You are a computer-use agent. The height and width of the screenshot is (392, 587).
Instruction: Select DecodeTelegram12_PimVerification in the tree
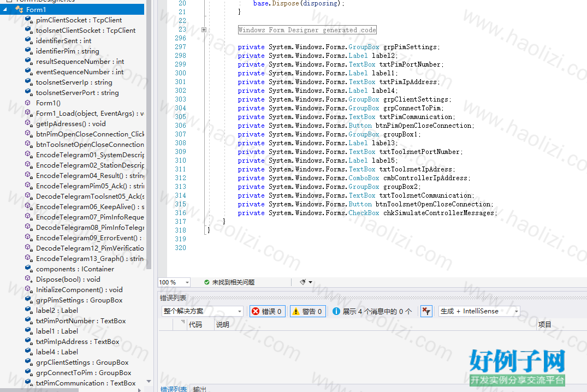[x=90, y=248]
